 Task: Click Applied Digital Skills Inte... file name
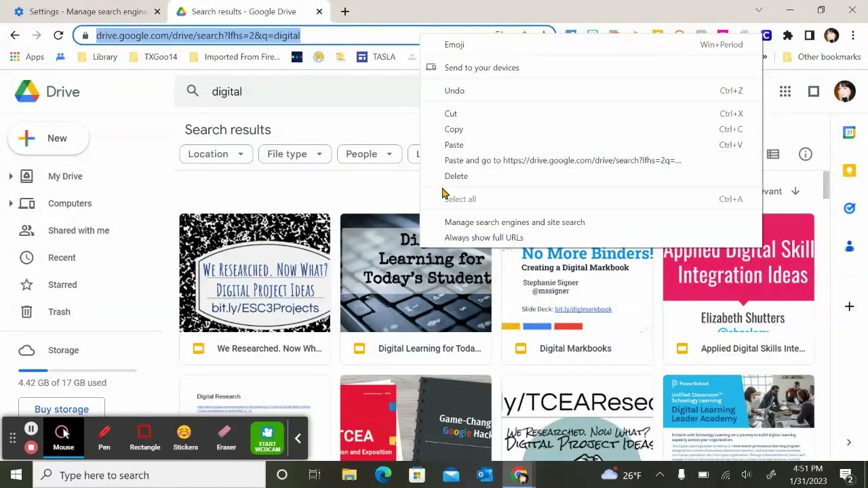tap(753, 348)
